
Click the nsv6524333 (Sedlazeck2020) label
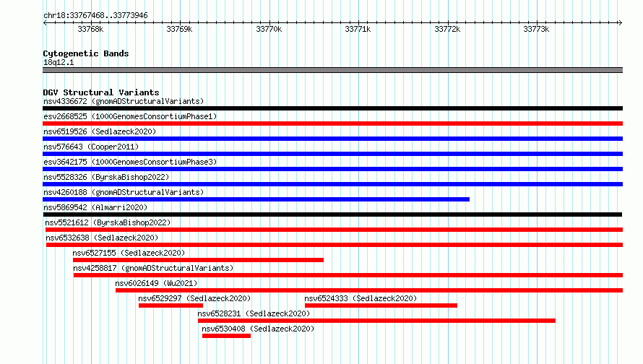(x=361, y=298)
